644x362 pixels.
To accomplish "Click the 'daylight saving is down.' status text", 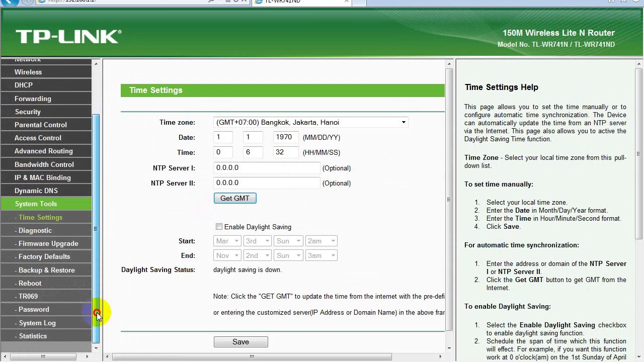I will tap(248, 270).
